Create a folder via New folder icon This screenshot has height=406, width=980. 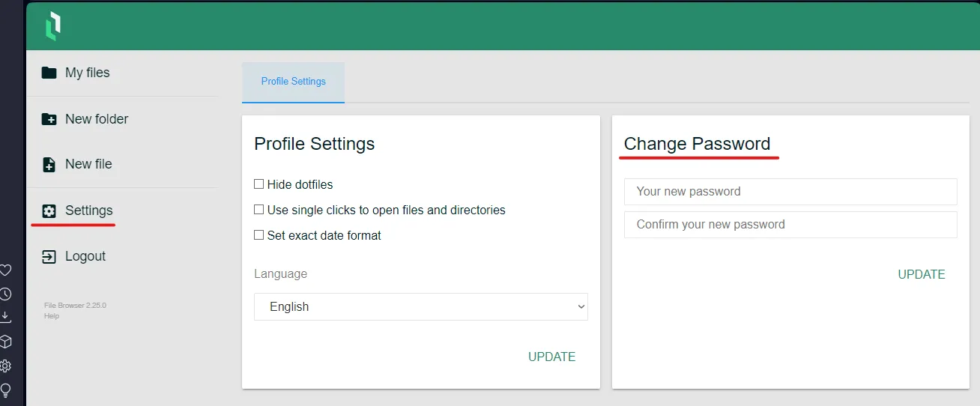[x=49, y=119]
